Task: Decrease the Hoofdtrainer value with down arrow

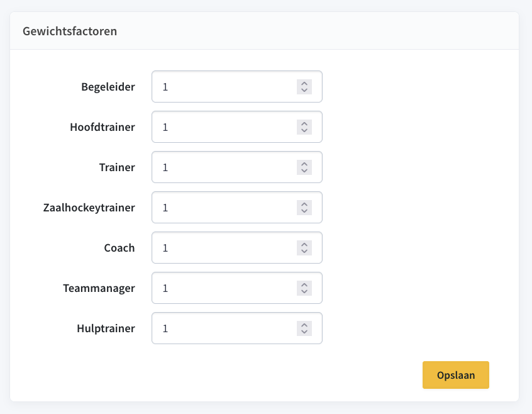Action: pos(304,131)
